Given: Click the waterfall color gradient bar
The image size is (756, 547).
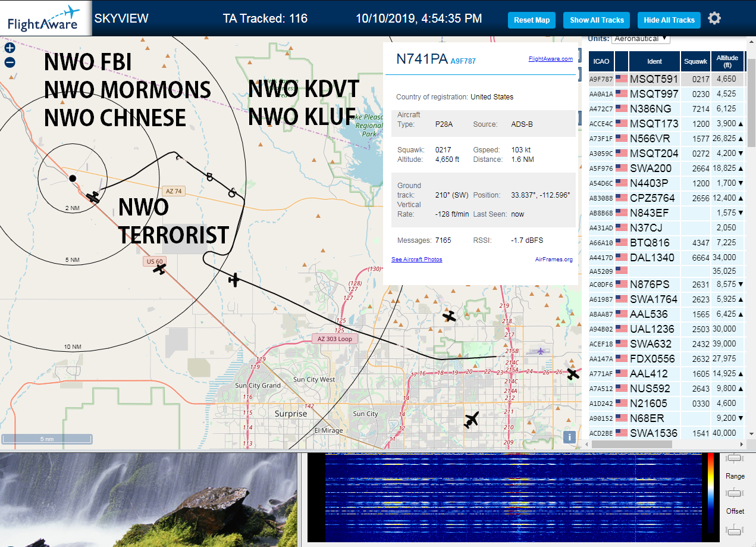Looking at the screenshot, I should click(710, 493).
